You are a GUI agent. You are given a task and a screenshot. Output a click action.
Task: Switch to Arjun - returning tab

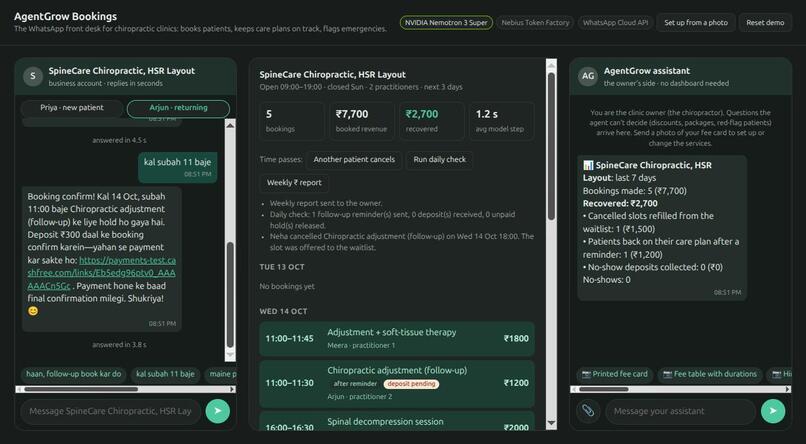[178, 108]
